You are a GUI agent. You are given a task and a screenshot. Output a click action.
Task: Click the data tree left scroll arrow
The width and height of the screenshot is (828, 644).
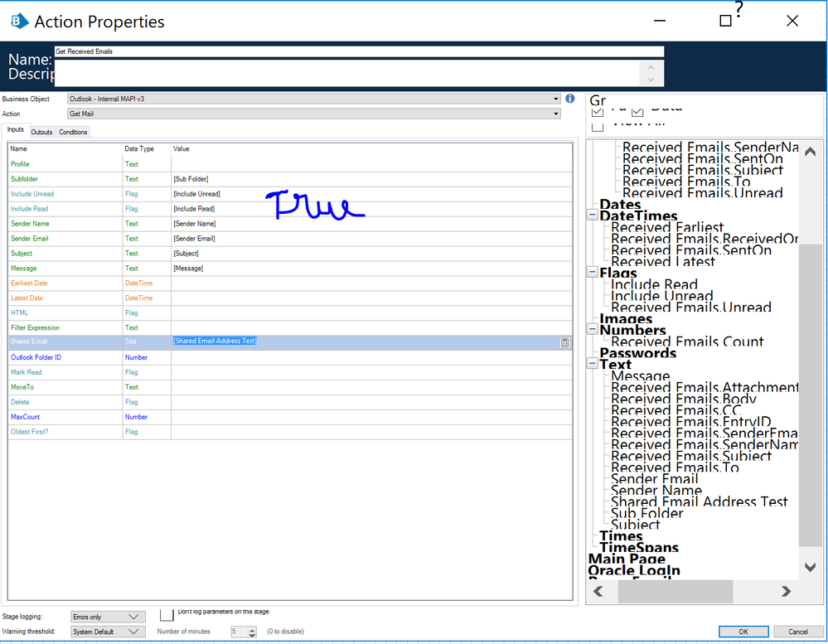click(x=598, y=591)
